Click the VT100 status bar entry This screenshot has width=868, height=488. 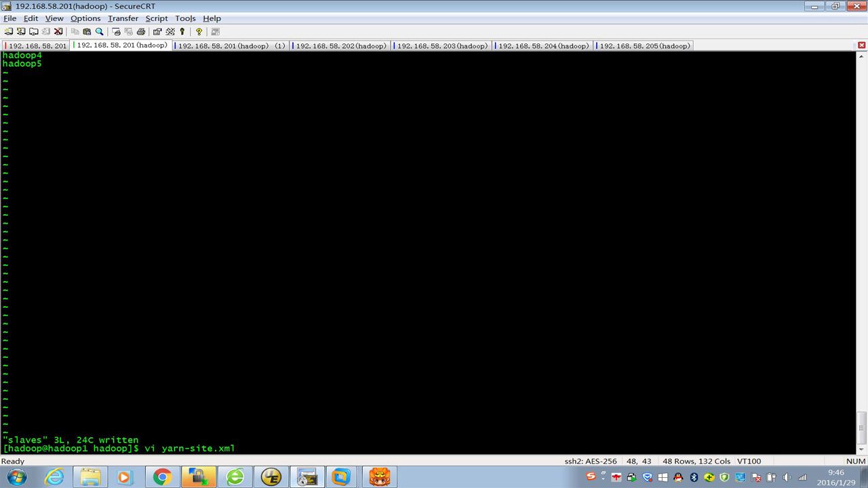[x=749, y=461]
